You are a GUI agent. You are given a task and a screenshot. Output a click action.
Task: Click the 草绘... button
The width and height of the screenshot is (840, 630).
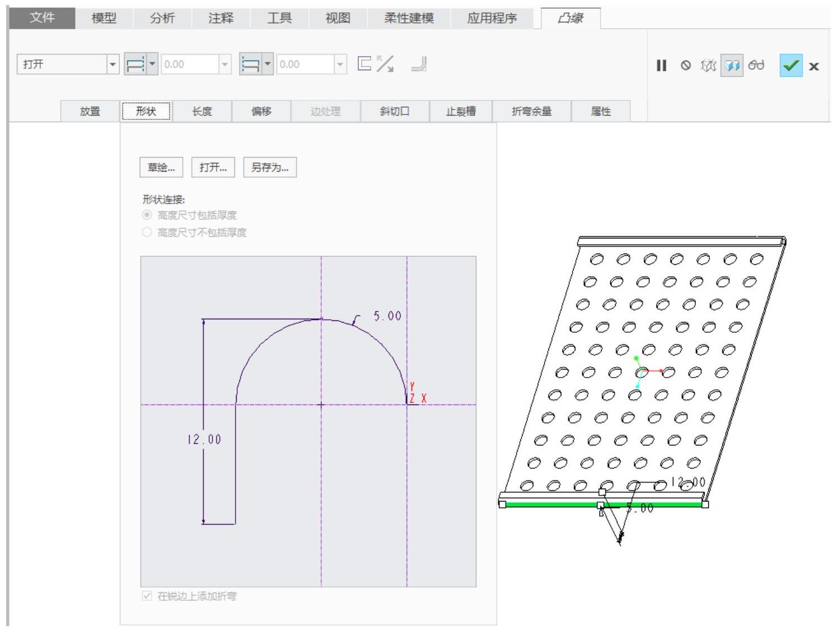click(161, 167)
